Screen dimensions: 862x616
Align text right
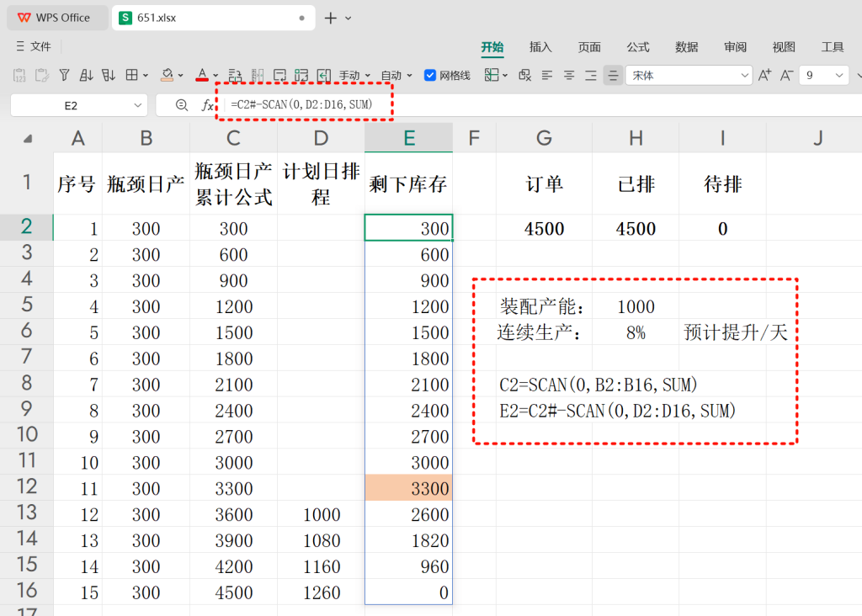coord(591,75)
